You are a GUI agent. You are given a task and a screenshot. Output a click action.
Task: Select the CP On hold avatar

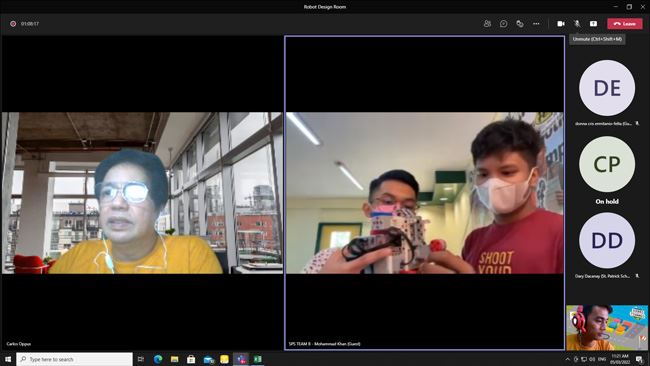coord(607,164)
